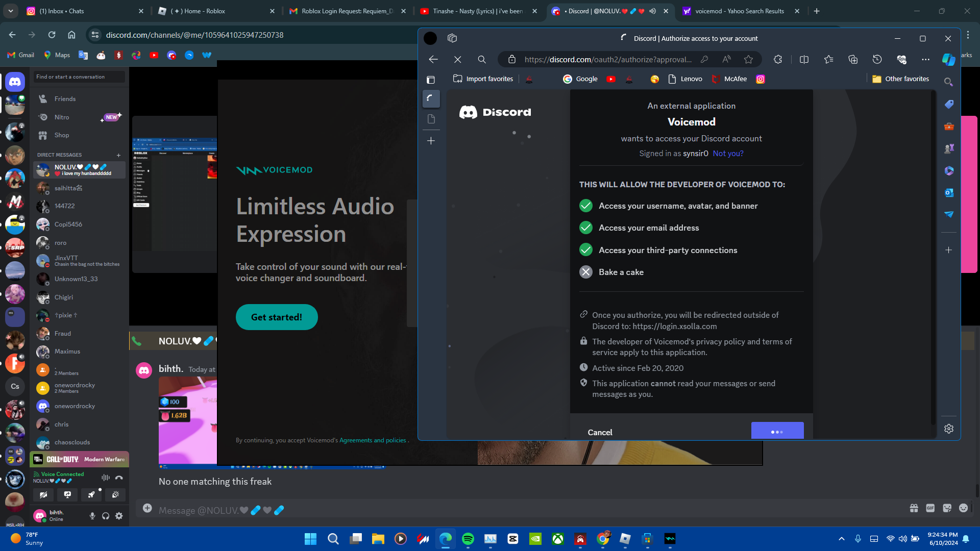
Task: Create a new DM with plus
Action: coord(118,155)
